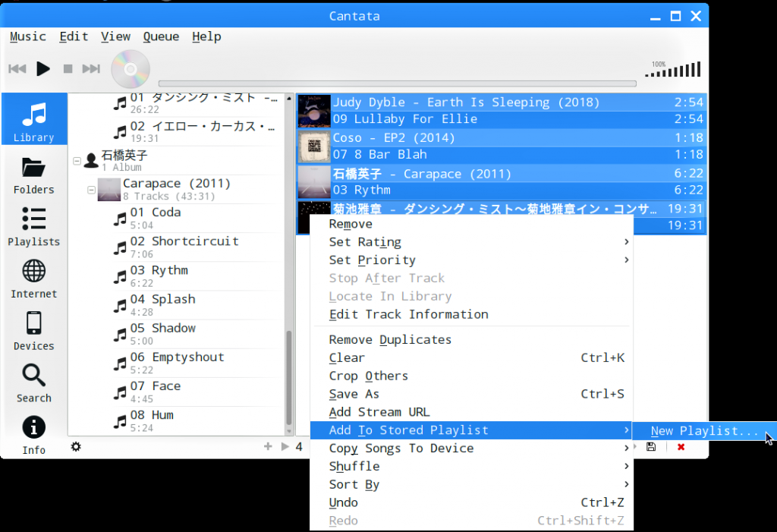Open the Devices sidebar view

[x=33, y=331]
